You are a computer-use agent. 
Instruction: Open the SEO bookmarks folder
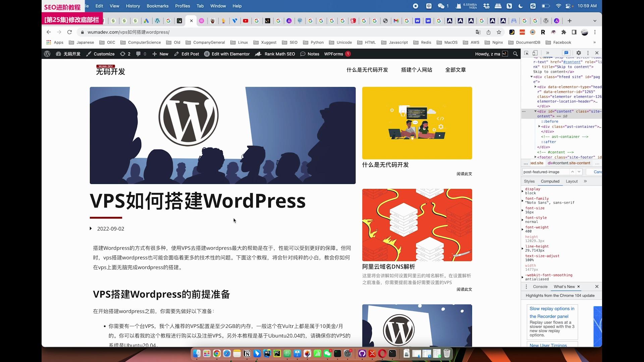tap(290, 43)
